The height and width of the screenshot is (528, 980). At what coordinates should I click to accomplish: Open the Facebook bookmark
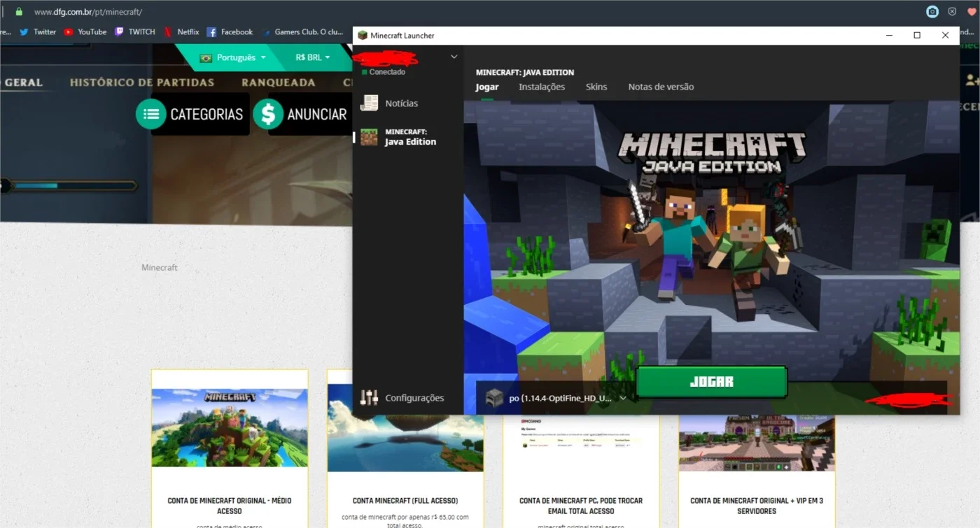point(230,31)
